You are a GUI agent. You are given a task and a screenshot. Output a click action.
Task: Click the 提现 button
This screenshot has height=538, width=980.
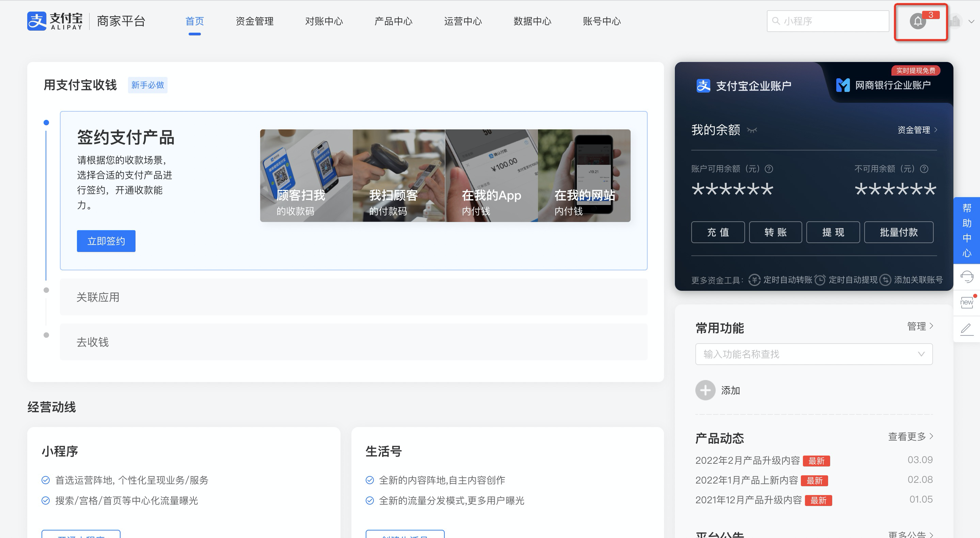(x=833, y=233)
